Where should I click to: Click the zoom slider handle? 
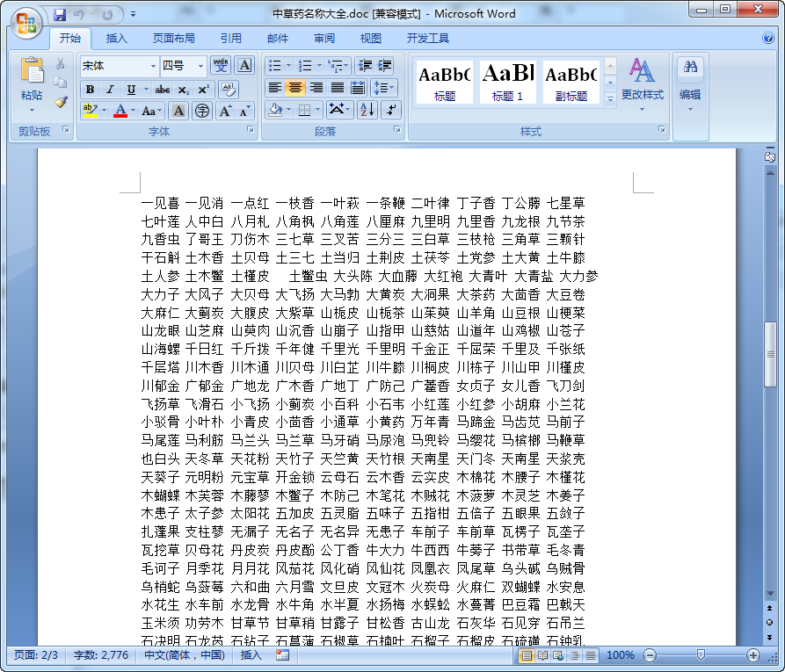701,654
